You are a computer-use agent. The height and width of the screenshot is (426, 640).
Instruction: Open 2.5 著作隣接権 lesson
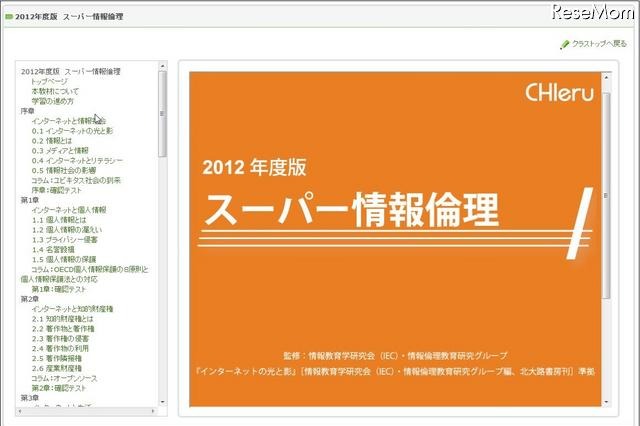57,358
